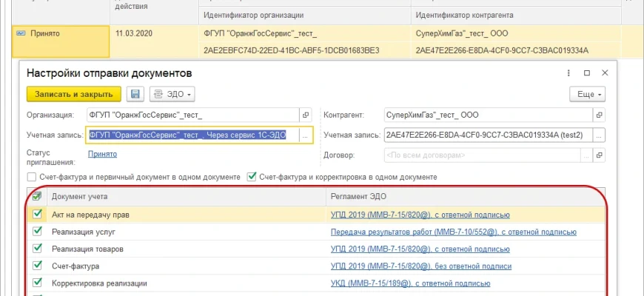The width and height of the screenshot is (644, 296).
Task: Click ellipsis button of counterparty Учетная запись
Action: (x=600, y=135)
